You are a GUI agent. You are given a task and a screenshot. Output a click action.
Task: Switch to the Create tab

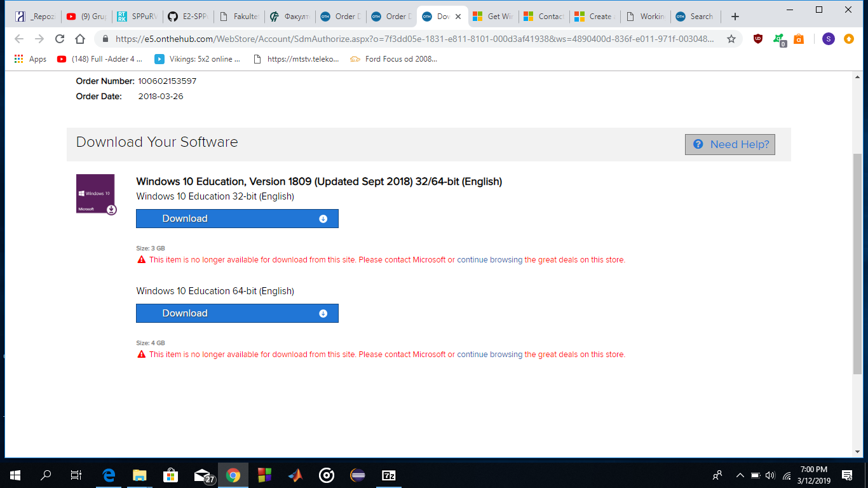click(595, 17)
